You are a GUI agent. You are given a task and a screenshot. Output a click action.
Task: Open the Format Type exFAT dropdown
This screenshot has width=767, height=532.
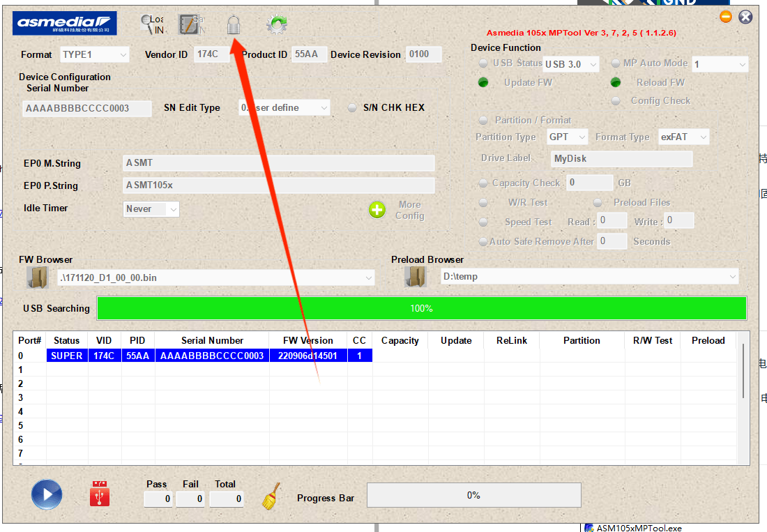pyautogui.click(x=683, y=137)
